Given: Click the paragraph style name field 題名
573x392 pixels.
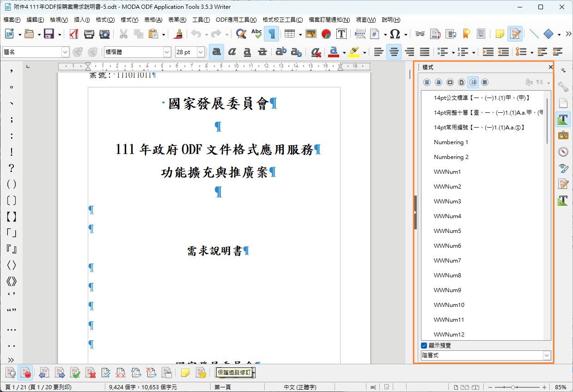Looking at the screenshot, I should pyautogui.click(x=31, y=52).
